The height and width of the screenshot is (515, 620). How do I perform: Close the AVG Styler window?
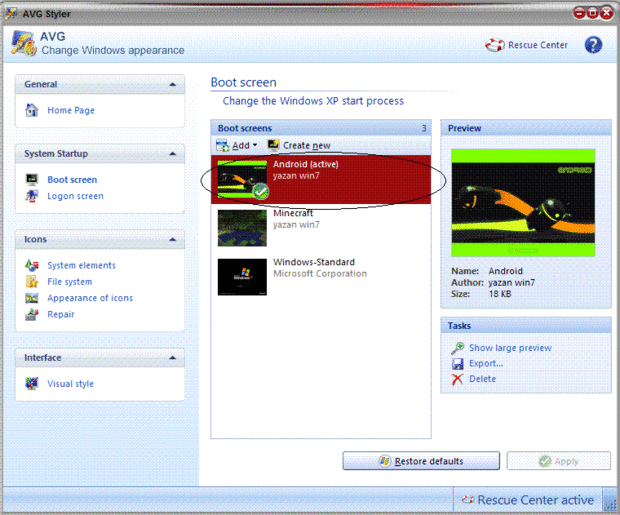tap(606, 13)
